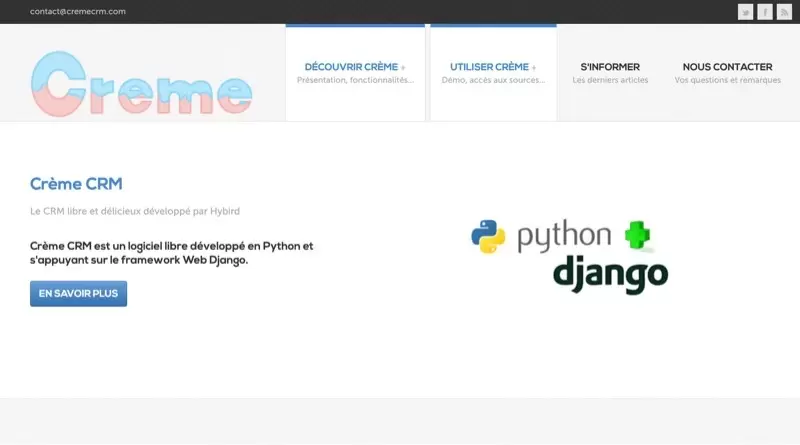Viewport: 800px width, 445px height.
Task: Click the 'Crème CRM est un logiciel libre' paragraph
Action: [171, 253]
